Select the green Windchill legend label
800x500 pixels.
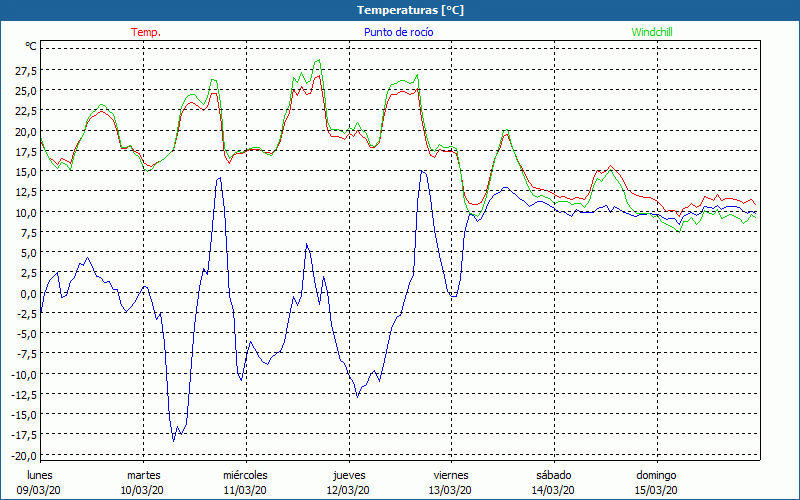click(x=652, y=32)
